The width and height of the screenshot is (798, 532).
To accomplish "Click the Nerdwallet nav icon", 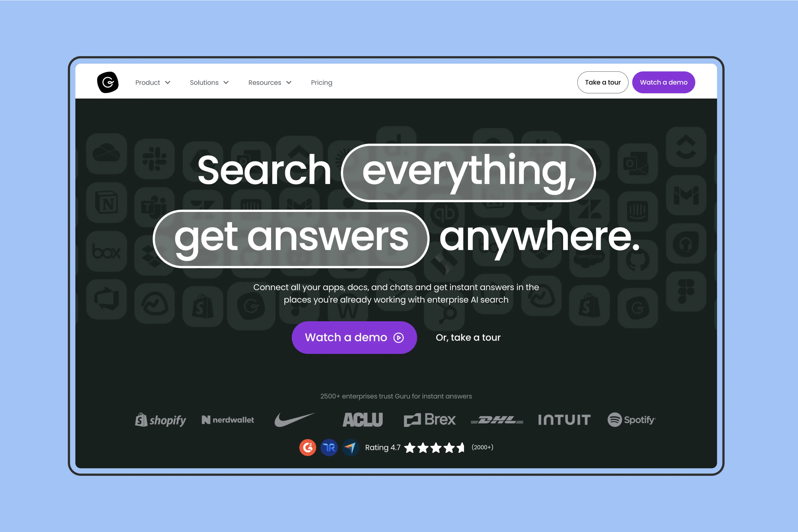I will pos(229,420).
